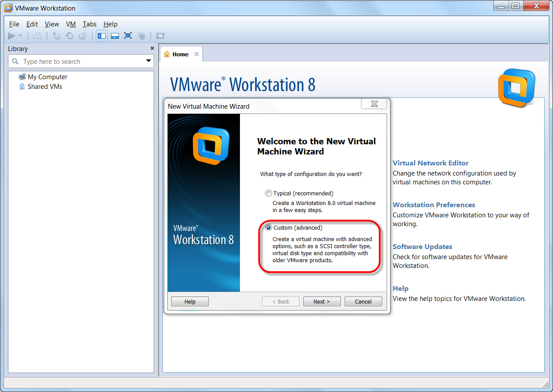This screenshot has height=392, width=553.
Task: Open the Virtual Network Editor link
Action: point(431,163)
